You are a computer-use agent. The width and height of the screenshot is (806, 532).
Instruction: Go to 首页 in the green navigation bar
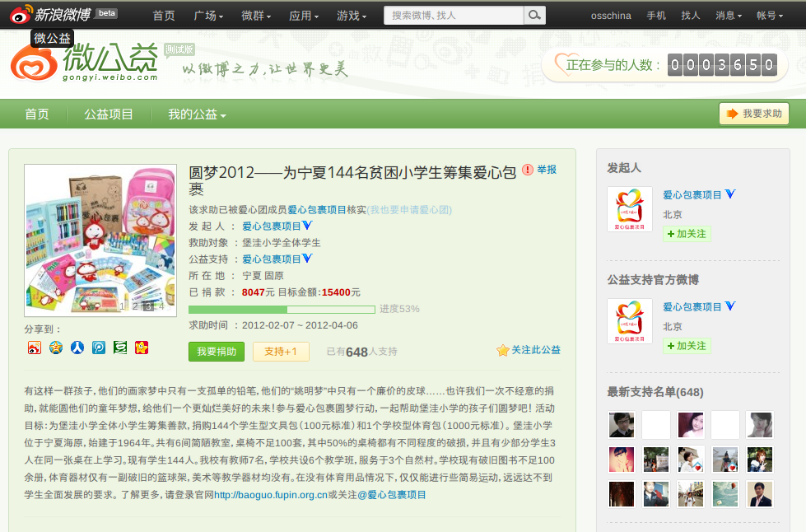coord(37,114)
